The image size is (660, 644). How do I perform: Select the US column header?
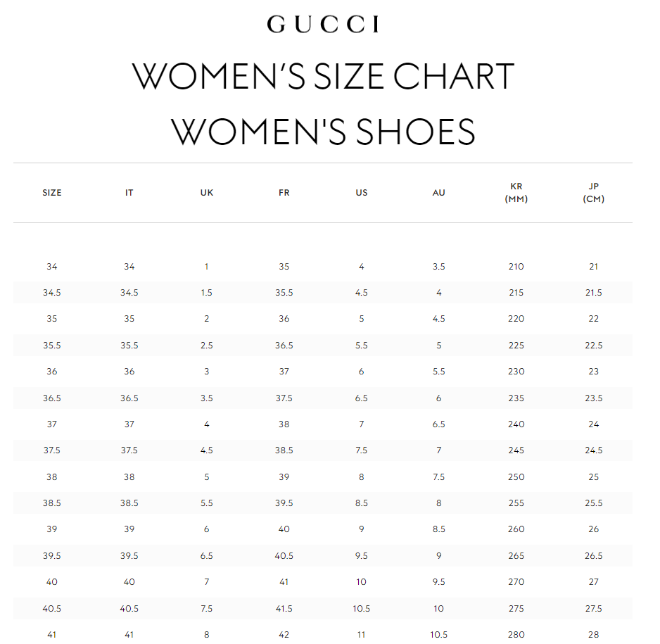[x=362, y=193]
